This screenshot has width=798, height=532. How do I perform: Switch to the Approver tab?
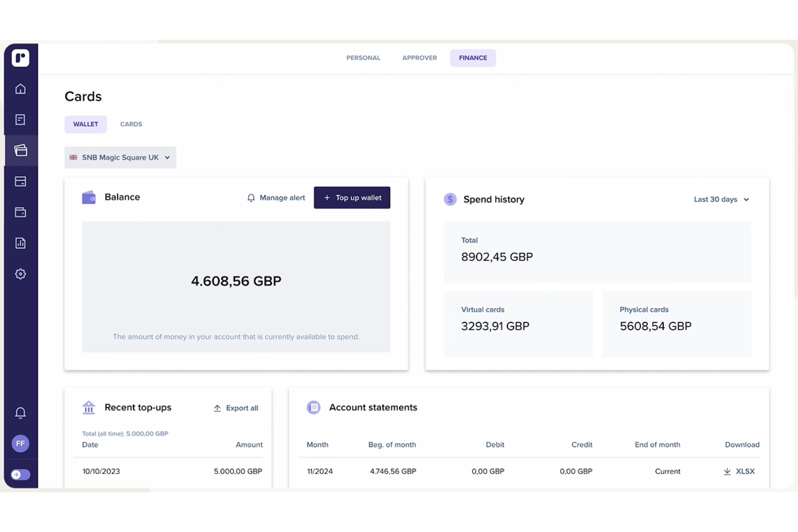419,58
